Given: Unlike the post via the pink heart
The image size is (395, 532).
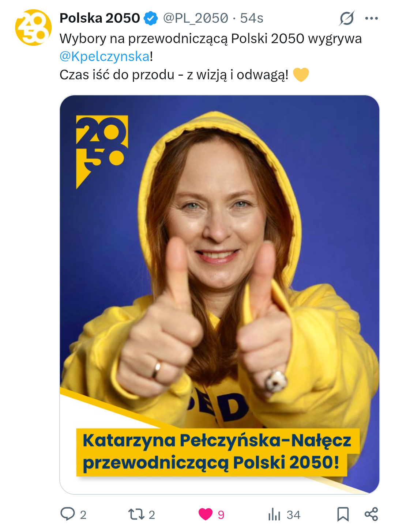Looking at the screenshot, I should [x=206, y=514].
